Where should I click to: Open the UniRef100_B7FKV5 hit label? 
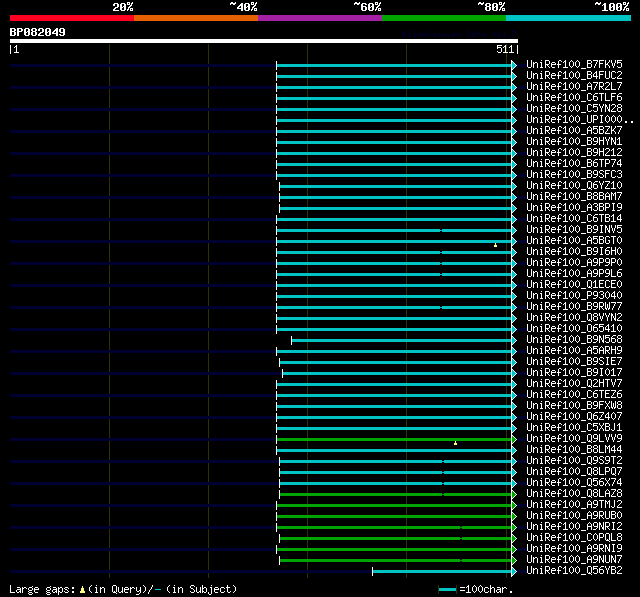click(574, 64)
